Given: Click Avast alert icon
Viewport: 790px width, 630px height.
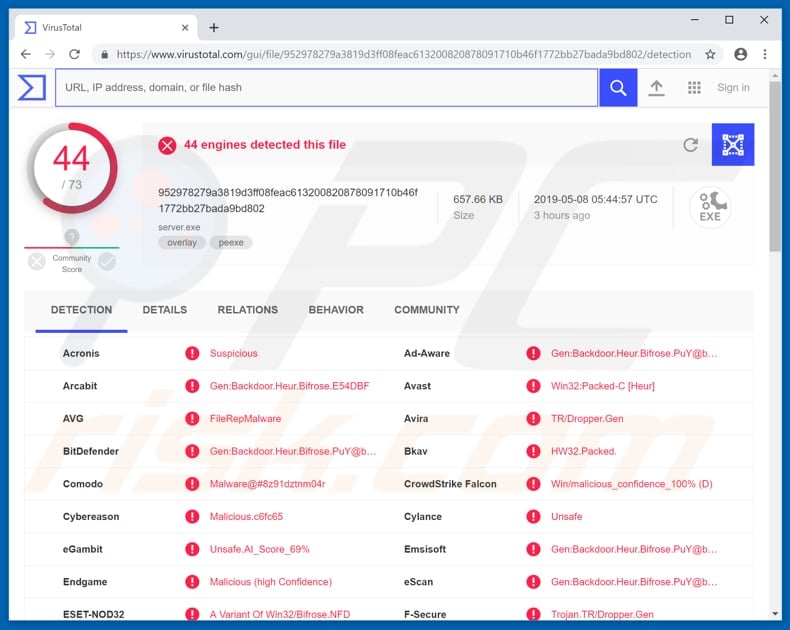Looking at the screenshot, I should coord(533,386).
